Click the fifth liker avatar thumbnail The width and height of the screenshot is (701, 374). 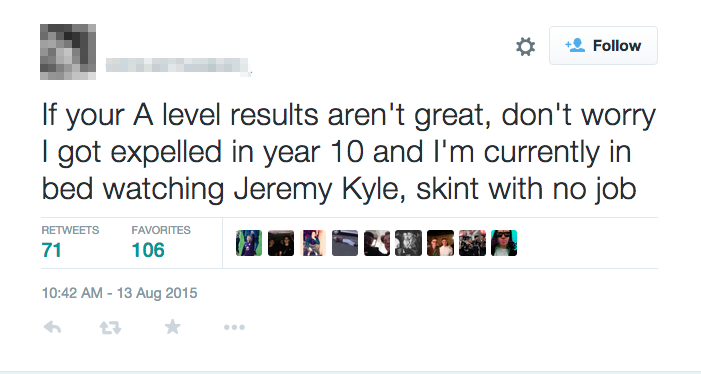click(376, 243)
